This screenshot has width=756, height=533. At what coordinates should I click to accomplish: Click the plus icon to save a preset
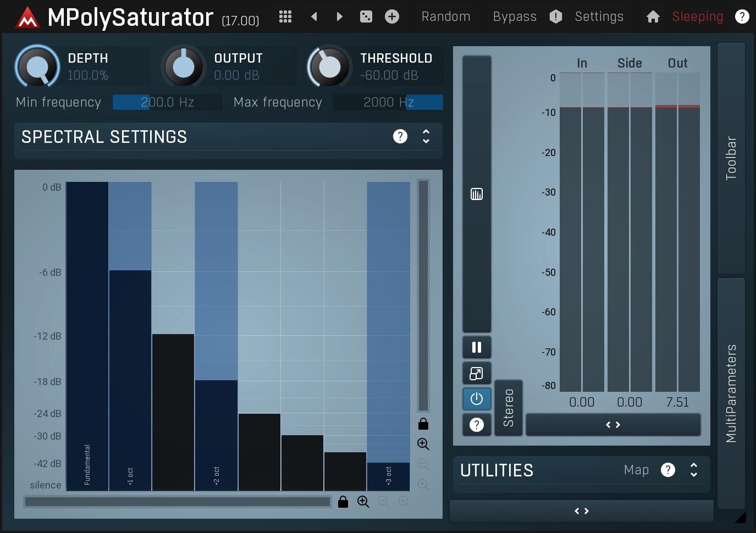[392, 16]
